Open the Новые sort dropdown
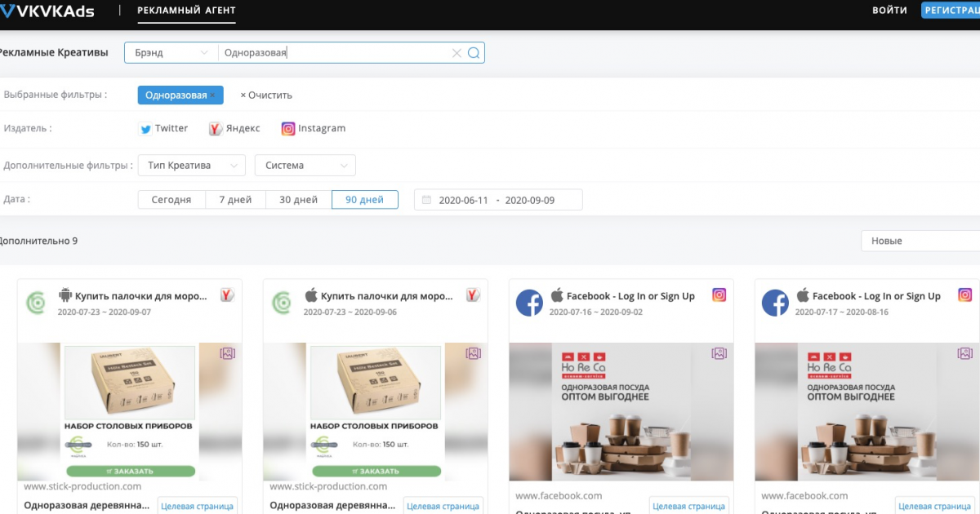980x514 pixels. (920, 241)
